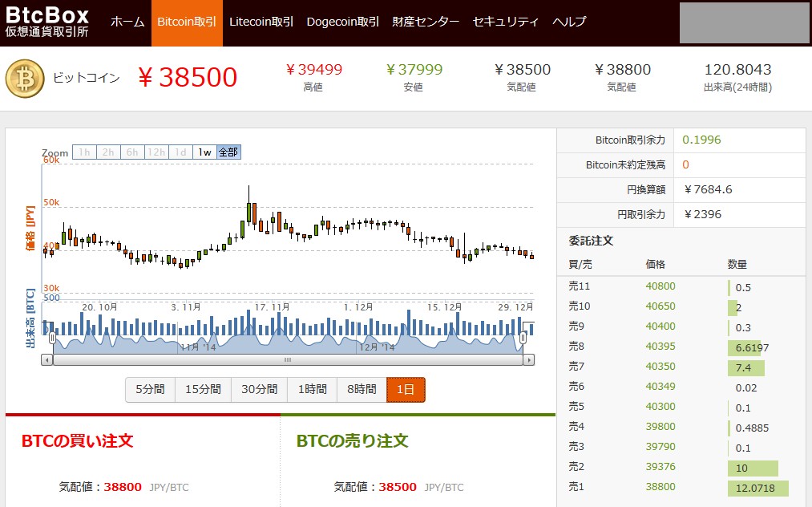
Task: Click the 売7 order price 40350
Action: (x=661, y=367)
